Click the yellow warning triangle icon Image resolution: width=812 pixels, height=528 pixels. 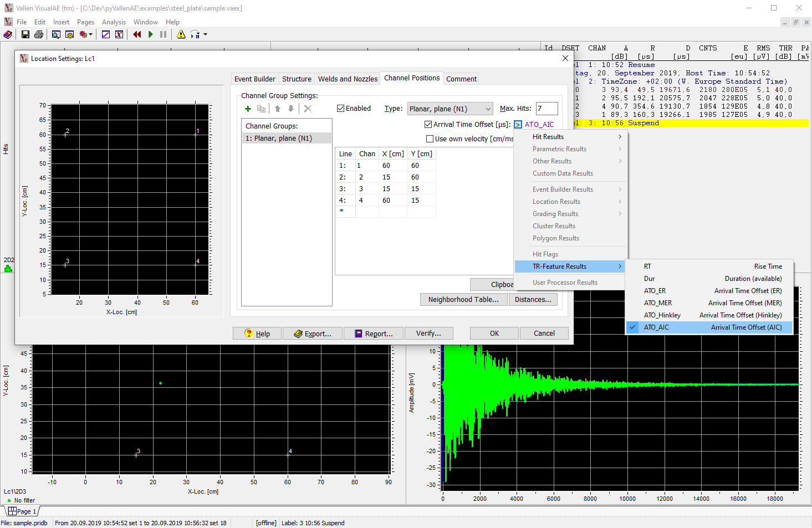[x=181, y=34]
